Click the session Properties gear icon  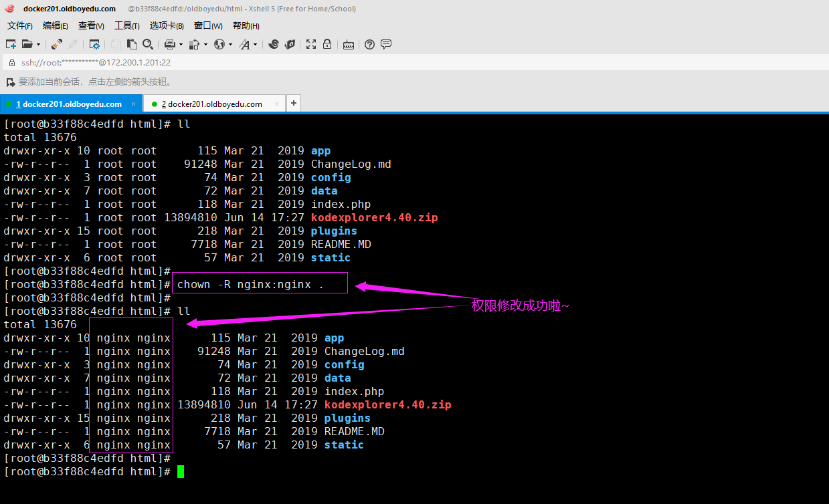tap(95, 44)
